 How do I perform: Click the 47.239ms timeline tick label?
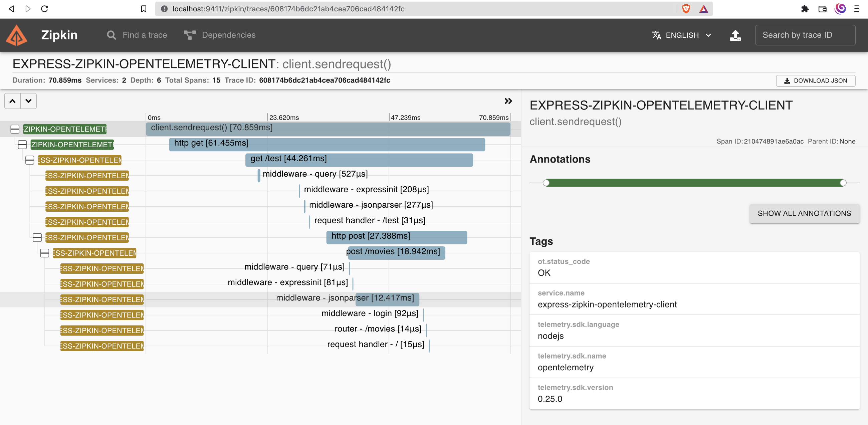tap(405, 118)
